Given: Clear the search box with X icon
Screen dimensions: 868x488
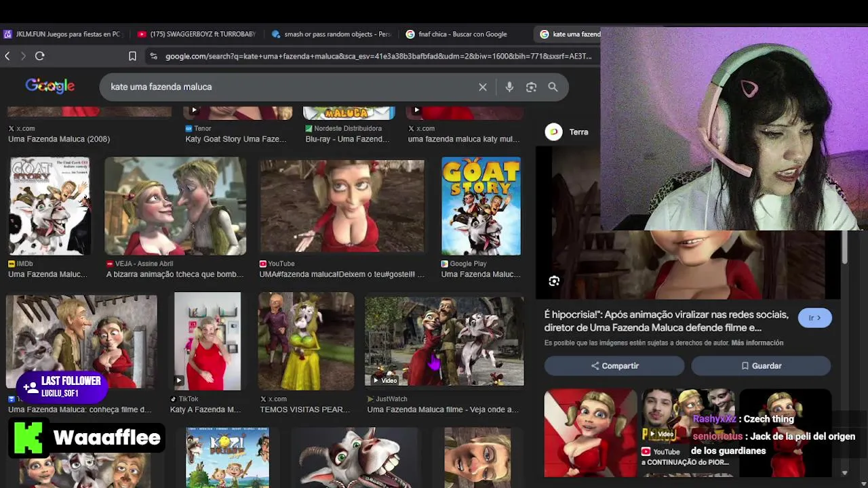Looking at the screenshot, I should coord(483,87).
